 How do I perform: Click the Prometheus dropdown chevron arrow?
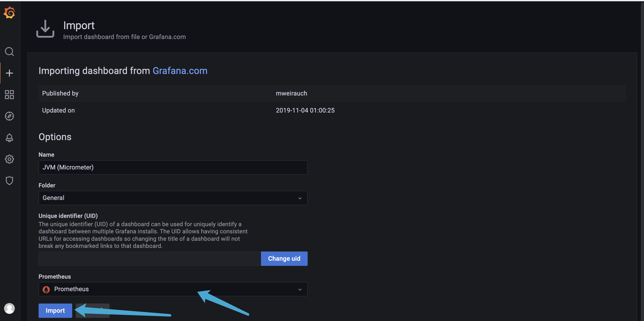pos(300,289)
